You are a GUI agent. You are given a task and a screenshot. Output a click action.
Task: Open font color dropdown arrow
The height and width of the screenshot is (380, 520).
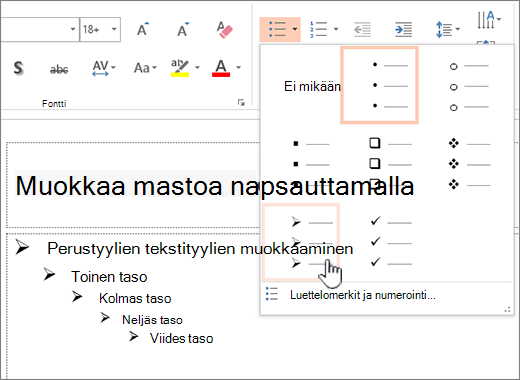coord(238,68)
